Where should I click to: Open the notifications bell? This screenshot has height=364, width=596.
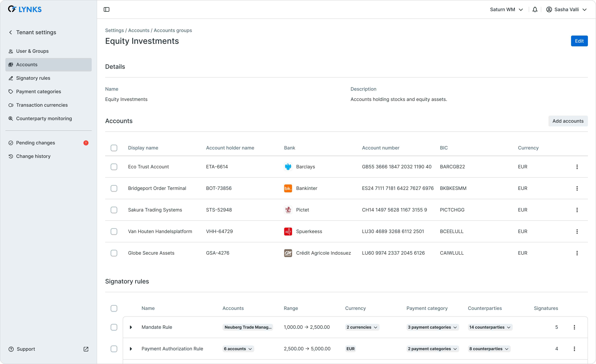click(535, 9)
